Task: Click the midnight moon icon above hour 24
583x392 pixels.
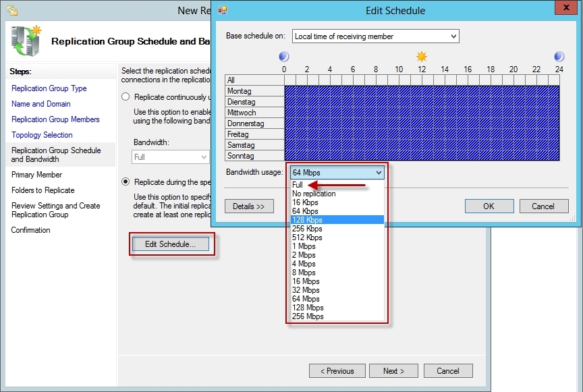Action: click(x=559, y=57)
